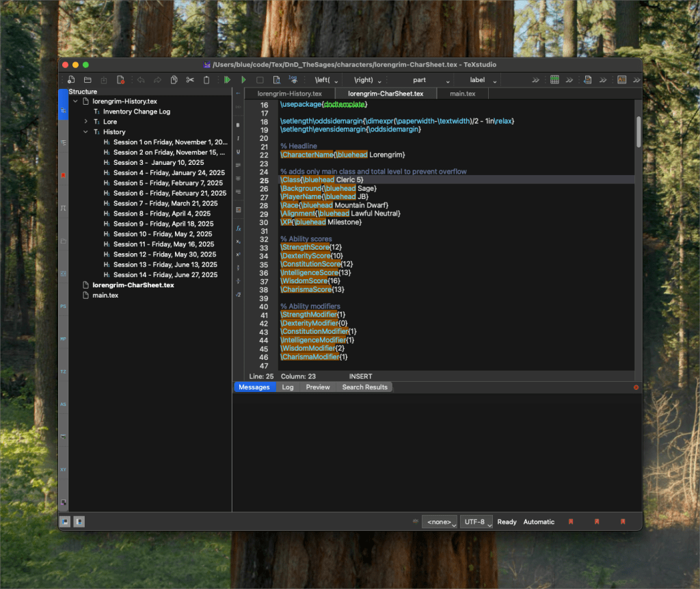700x589 pixels.
Task: Click the square root math icon
Action: coord(238,294)
